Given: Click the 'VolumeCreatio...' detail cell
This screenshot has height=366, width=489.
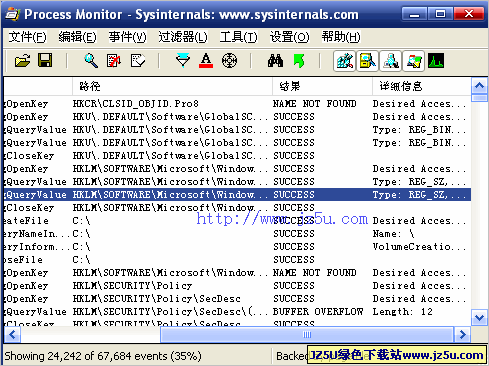Looking at the screenshot, I should coord(419,247).
